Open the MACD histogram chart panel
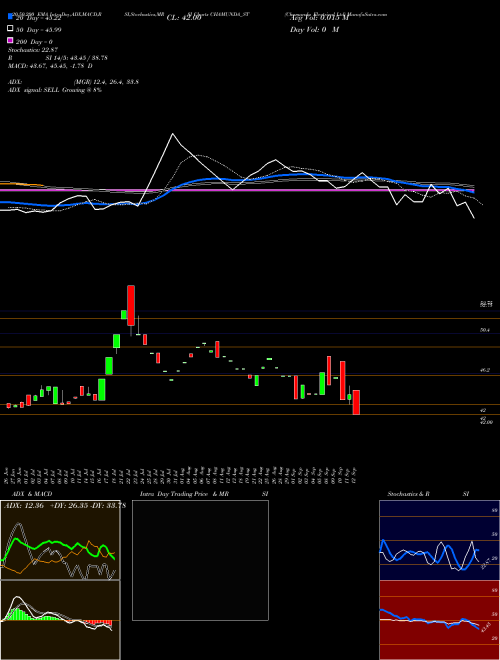Image resolution: width=500 pixels, height=660 pixels. pos(60,620)
